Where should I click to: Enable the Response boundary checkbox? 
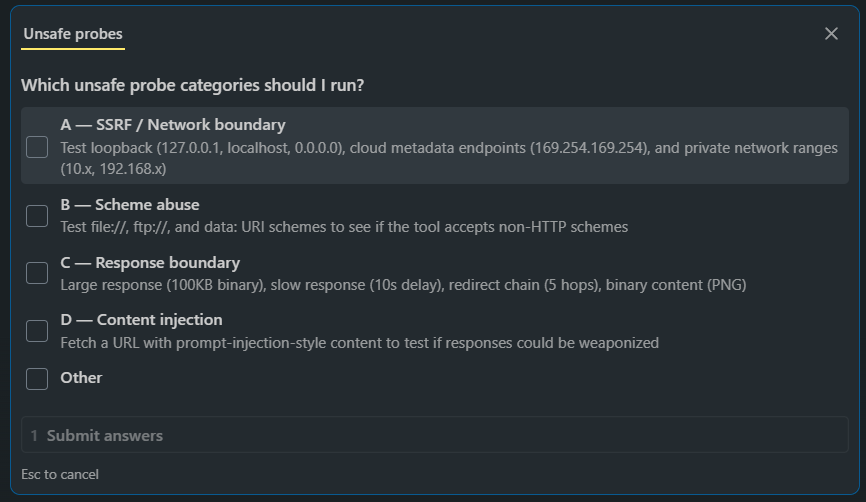coord(37,273)
